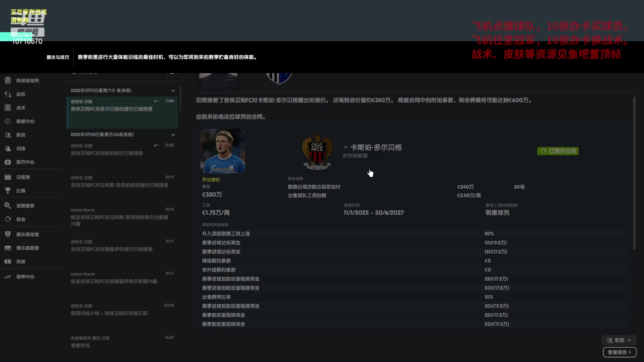The image size is (644, 362).
Task: Click the refresh icon in 已提供合同 badge
Action: [x=543, y=151]
